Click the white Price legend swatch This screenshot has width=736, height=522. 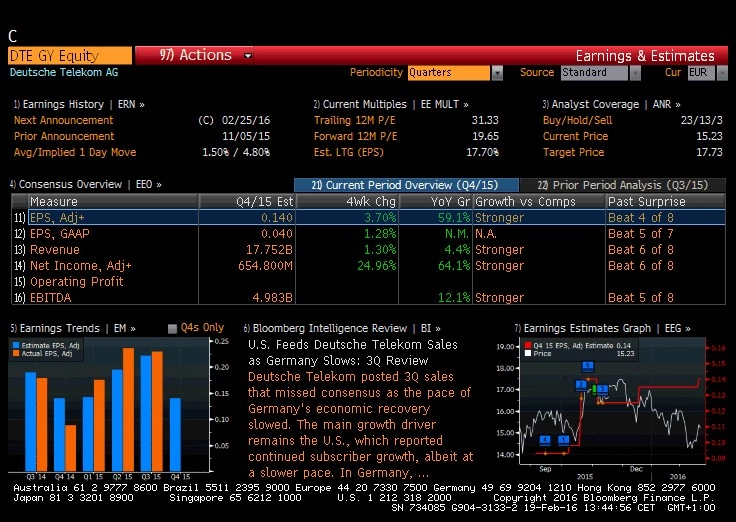click(528, 353)
